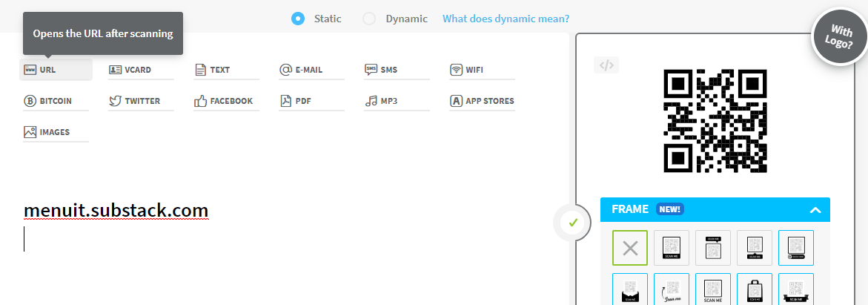Collapse the FRAME section chevron

point(815,210)
